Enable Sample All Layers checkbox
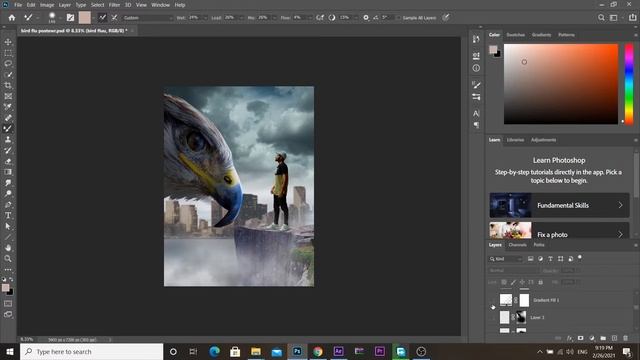Image resolution: width=640 pixels, height=360 pixels. (x=398, y=18)
